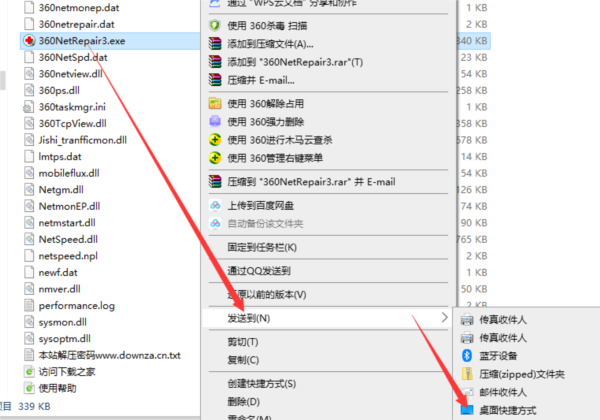Select 上传到百度网盘 menu entry

coord(328,205)
